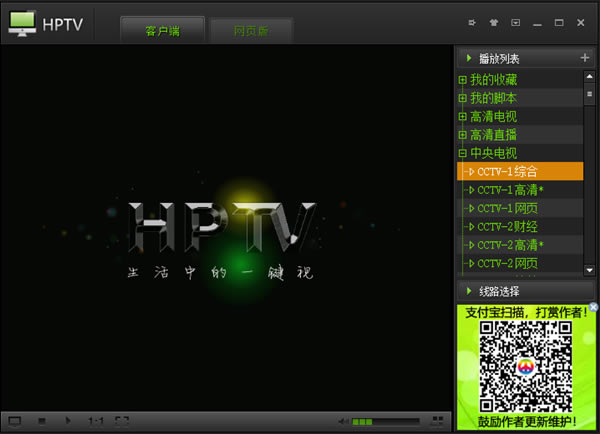Click playlist scrollbar down arrow

coord(589,270)
